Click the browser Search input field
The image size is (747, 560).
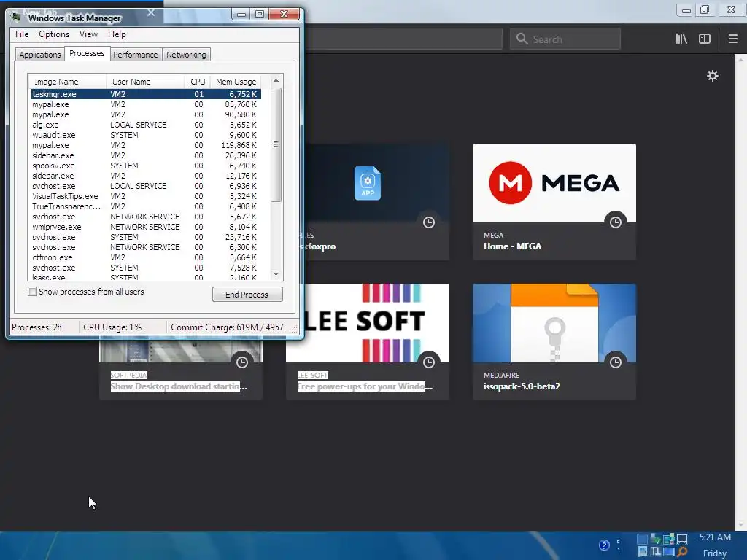565,39
